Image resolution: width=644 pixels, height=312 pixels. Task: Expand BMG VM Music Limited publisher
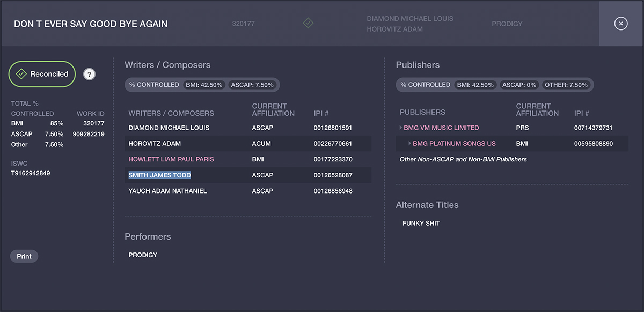[401, 128]
